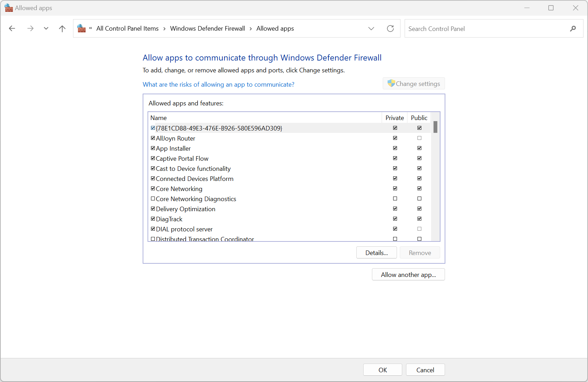Uncheck App Installer Private checkbox
This screenshot has height=382, width=588.
point(395,148)
